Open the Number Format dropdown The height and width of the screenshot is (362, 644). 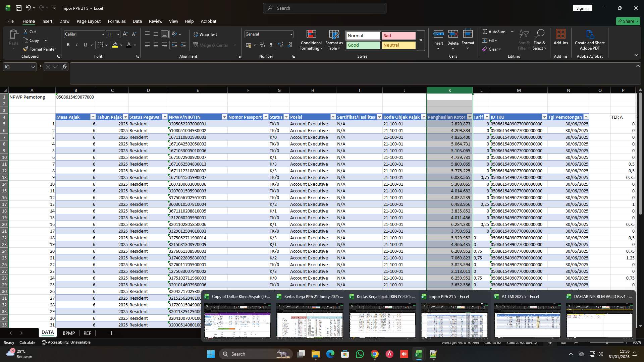[290, 34]
